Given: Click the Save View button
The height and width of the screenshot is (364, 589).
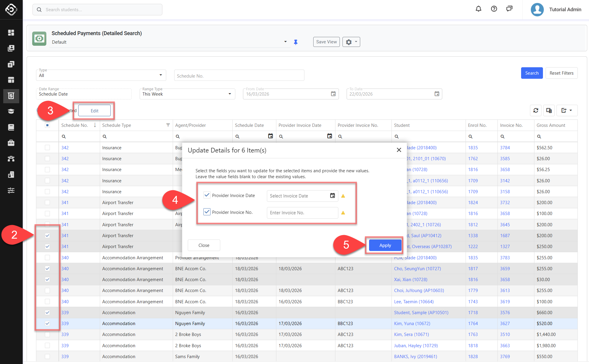Looking at the screenshot, I should pyautogui.click(x=326, y=42).
